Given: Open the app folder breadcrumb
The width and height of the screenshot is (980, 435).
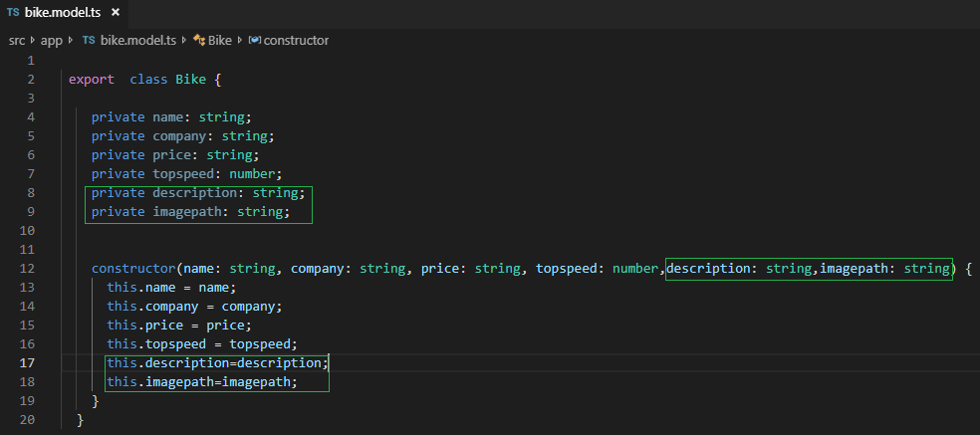Looking at the screenshot, I should pyautogui.click(x=51, y=41).
